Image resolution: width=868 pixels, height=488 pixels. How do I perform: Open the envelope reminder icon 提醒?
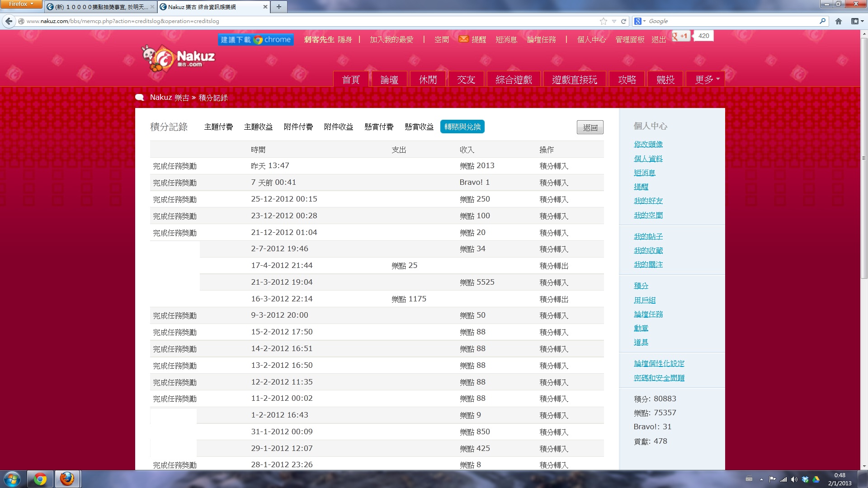(x=463, y=39)
